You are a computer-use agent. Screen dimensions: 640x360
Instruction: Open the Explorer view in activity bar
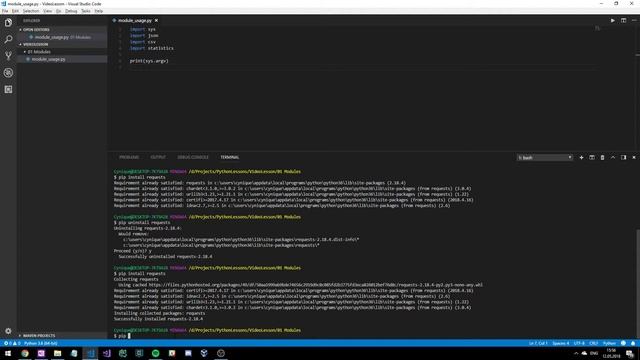[x=8, y=22]
